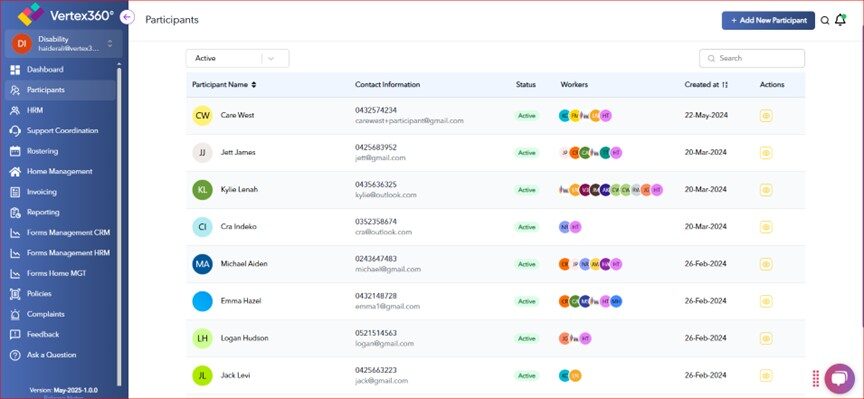The height and width of the screenshot is (399, 864).
Task: Open Home Management menu item
Action: click(x=61, y=172)
